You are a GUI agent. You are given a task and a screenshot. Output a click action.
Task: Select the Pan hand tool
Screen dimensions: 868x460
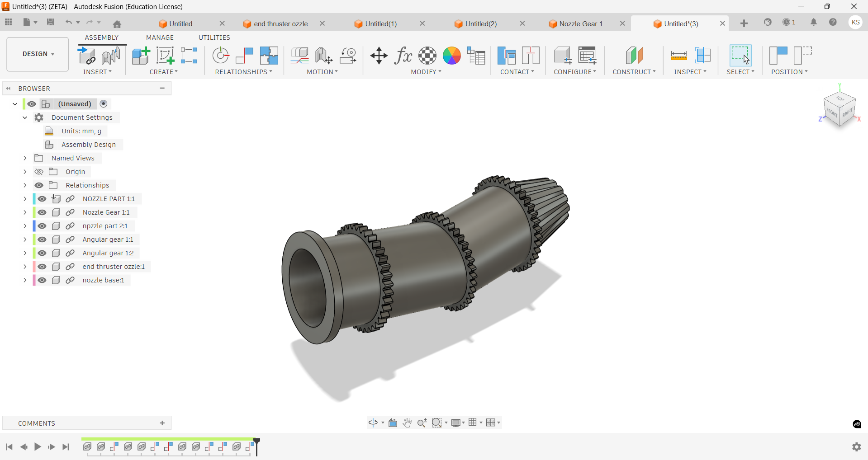click(x=408, y=423)
